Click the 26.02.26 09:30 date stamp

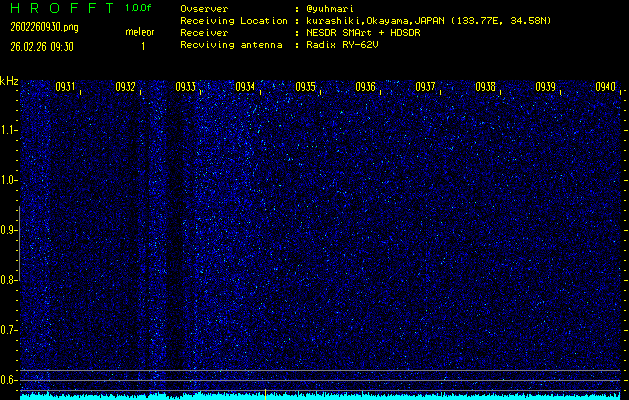click(x=42, y=46)
